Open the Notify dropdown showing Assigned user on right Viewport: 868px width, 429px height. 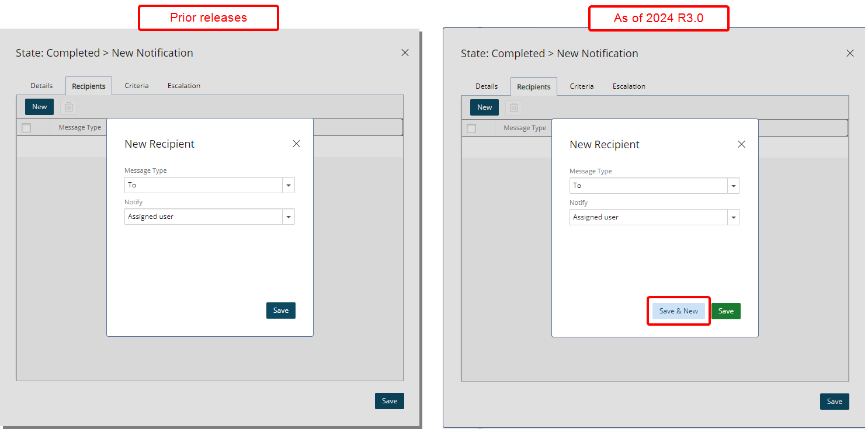pyautogui.click(x=733, y=217)
